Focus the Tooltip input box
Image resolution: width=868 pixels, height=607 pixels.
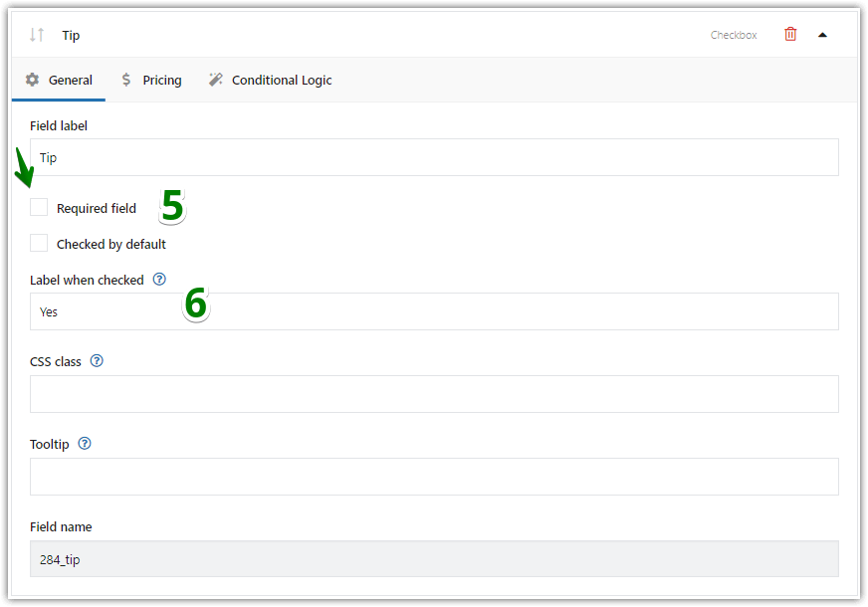434,477
